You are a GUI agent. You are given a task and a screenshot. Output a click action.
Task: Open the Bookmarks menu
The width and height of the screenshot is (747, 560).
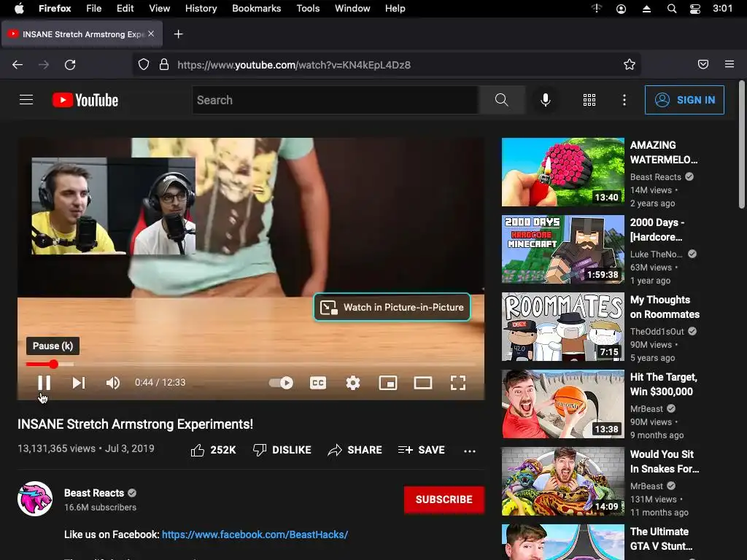coord(256,9)
